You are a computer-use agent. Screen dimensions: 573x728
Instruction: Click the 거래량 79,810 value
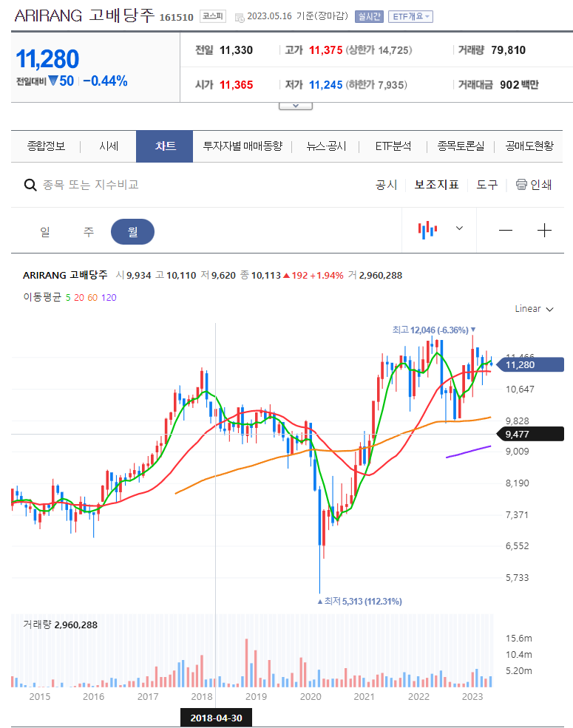tap(509, 50)
